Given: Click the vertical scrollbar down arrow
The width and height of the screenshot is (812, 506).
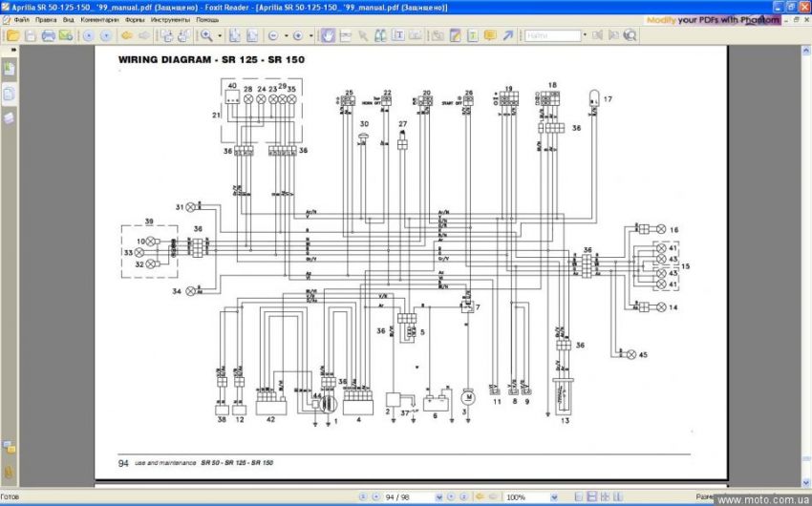Looking at the screenshot, I should pos(806,483).
